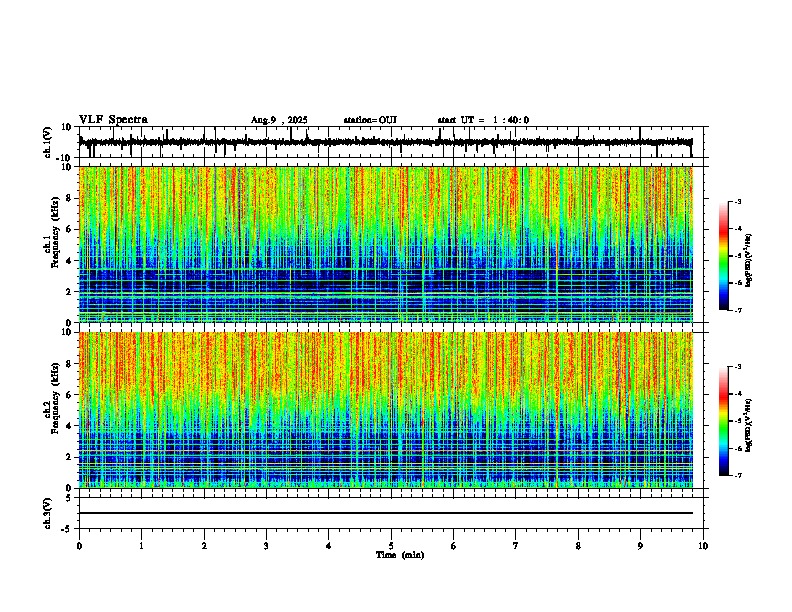Click the "VLF Spectra" plot title
Screen dimensions: 792x612
[113, 120]
